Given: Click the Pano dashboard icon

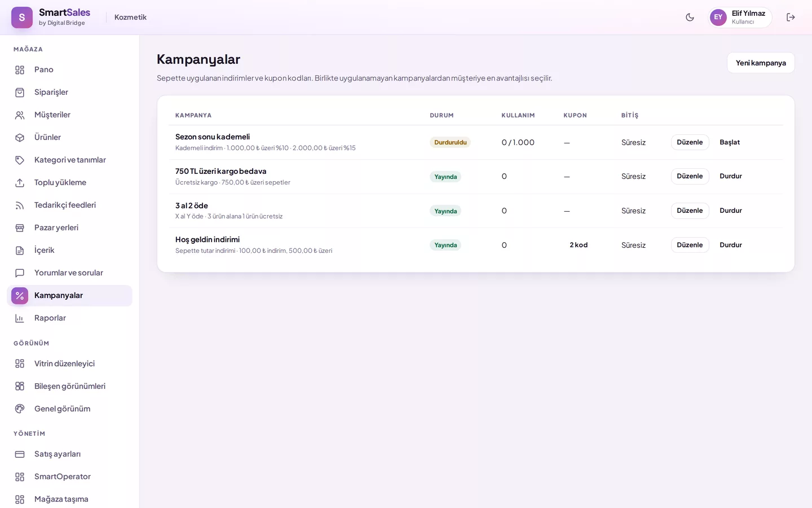Looking at the screenshot, I should tap(20, 70).
